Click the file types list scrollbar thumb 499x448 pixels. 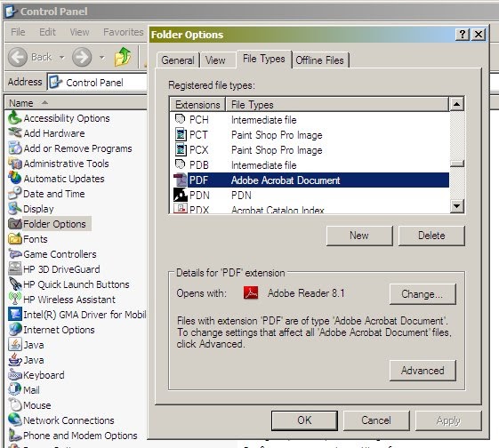coord(457,164)
